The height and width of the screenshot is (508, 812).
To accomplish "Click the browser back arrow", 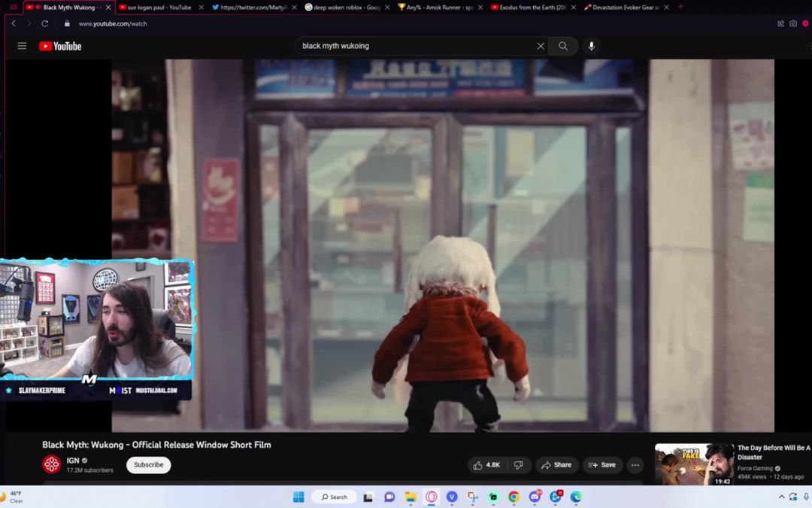I will [x=14, y=23].
